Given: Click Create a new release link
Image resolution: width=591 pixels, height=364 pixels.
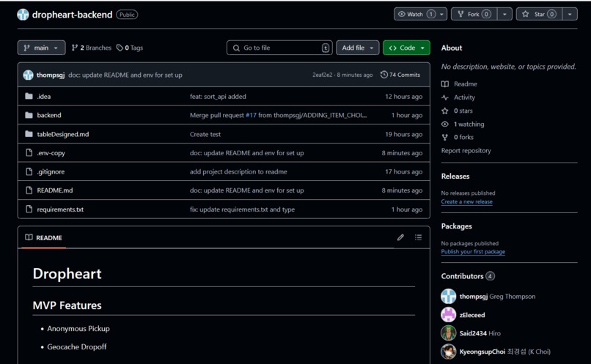Looking at the screenshot, I should point(466,201).
